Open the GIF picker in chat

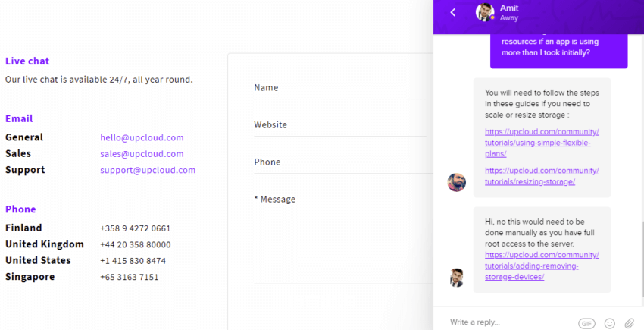pyautogui.click(x=586, y=323)
